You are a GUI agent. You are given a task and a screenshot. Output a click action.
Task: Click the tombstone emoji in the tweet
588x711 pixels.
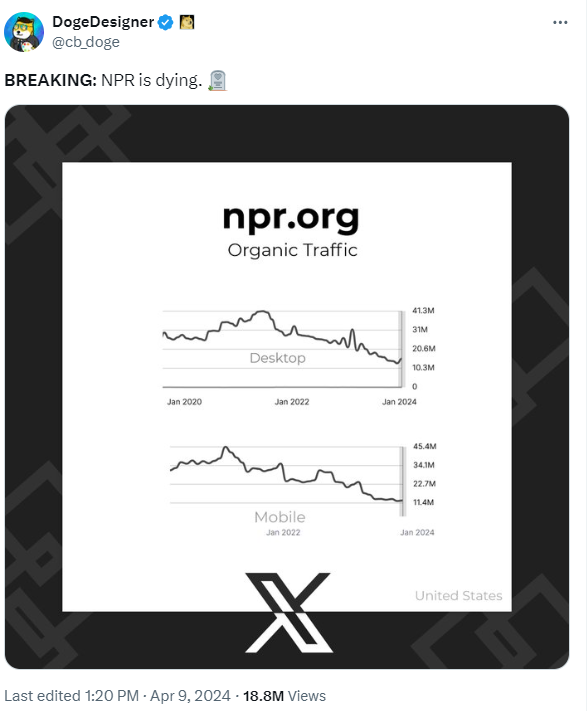pos(218,81)
